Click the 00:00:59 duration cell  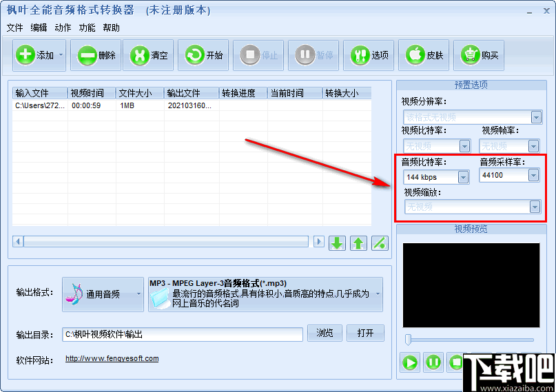point(86,105)
